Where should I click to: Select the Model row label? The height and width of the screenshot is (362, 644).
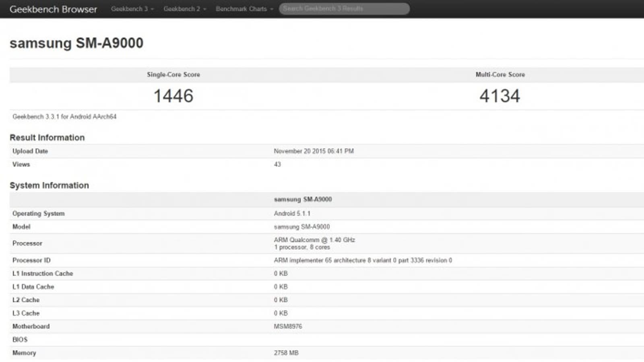coord(21,227)
